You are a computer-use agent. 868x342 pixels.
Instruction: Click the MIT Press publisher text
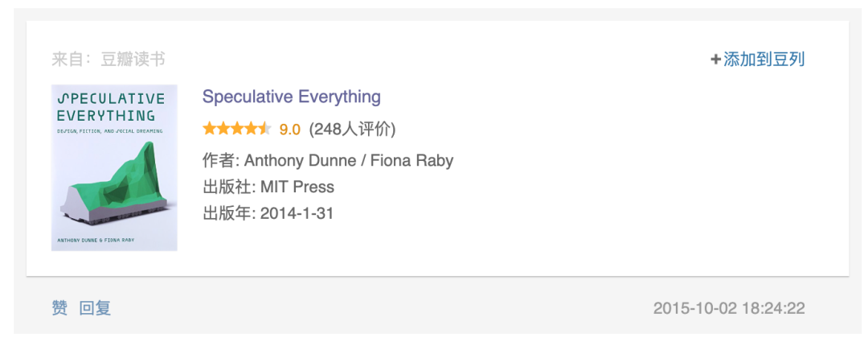[297, 187]
